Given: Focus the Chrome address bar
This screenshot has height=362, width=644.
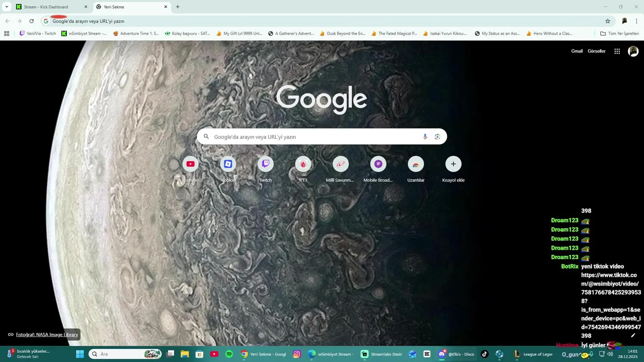Looking at the screenshot, I should click(x=322, y=21).
